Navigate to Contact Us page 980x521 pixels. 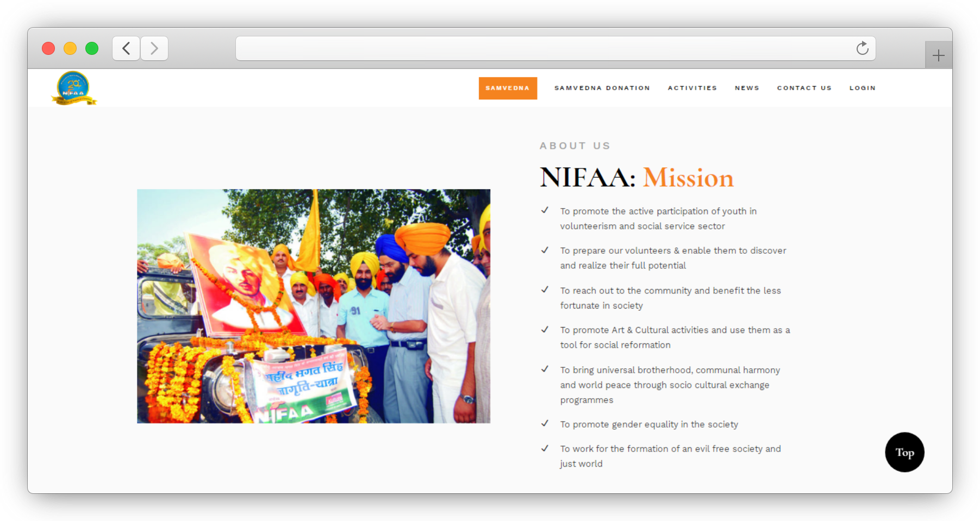[x=804, y=88]
